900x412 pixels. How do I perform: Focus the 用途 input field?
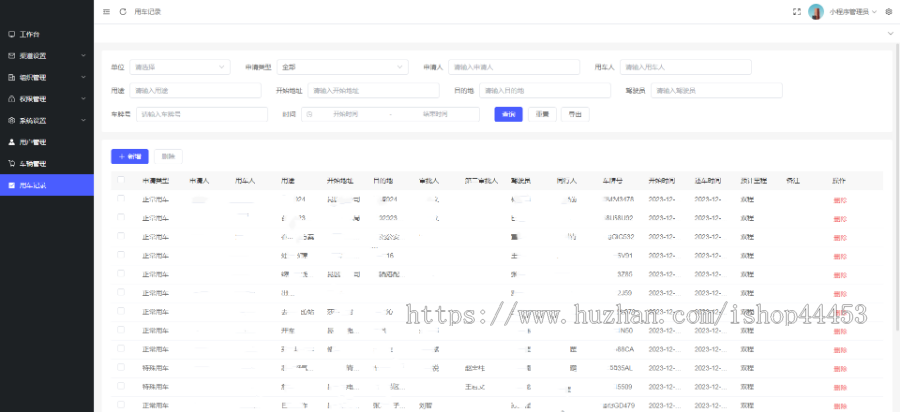tap(195, 91)
